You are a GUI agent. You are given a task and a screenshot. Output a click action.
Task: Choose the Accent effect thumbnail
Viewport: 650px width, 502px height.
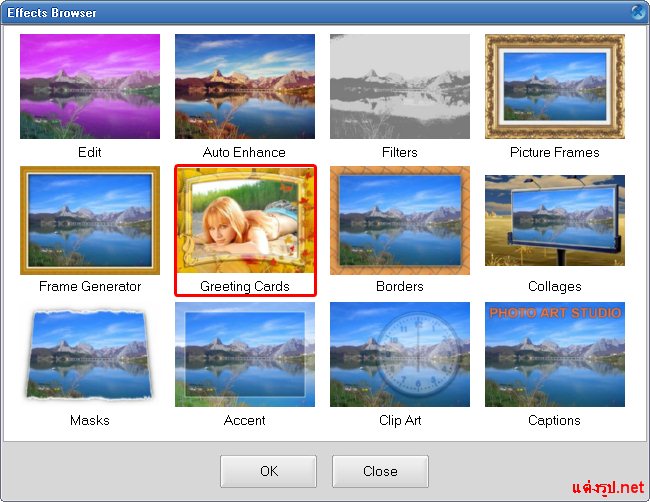click(x=245, y=354)
